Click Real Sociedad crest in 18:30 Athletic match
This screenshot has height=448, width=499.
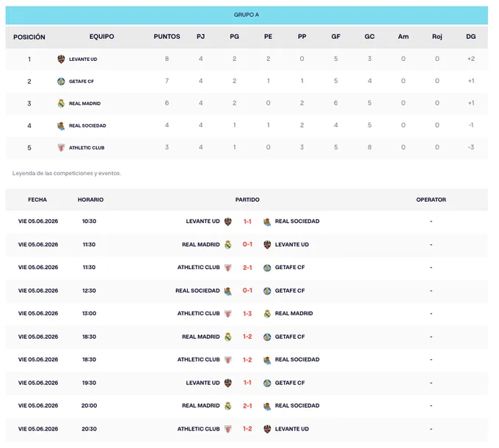(x=267, y=360)
